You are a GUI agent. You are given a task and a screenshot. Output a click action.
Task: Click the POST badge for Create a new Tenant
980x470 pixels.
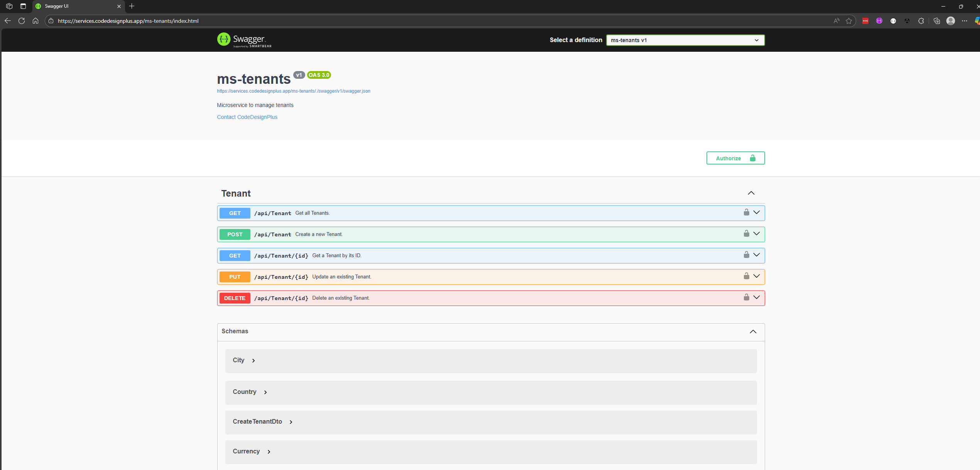point(235,234)
